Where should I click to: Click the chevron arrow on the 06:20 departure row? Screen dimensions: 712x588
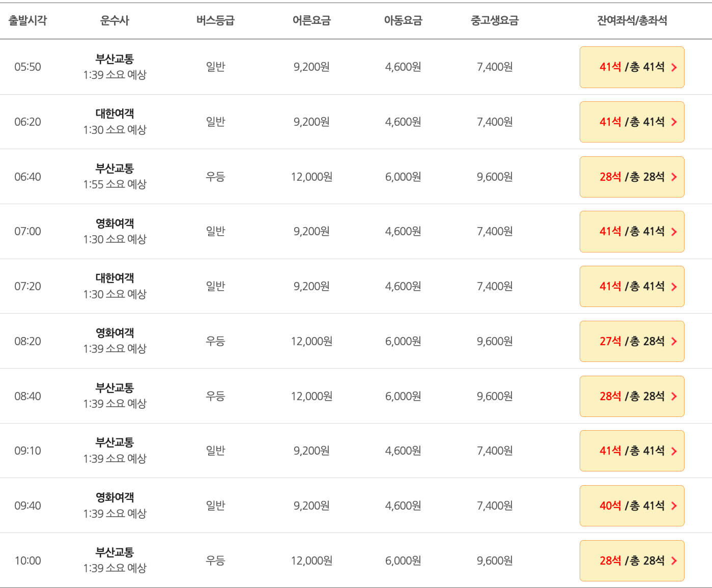(675, 122)
